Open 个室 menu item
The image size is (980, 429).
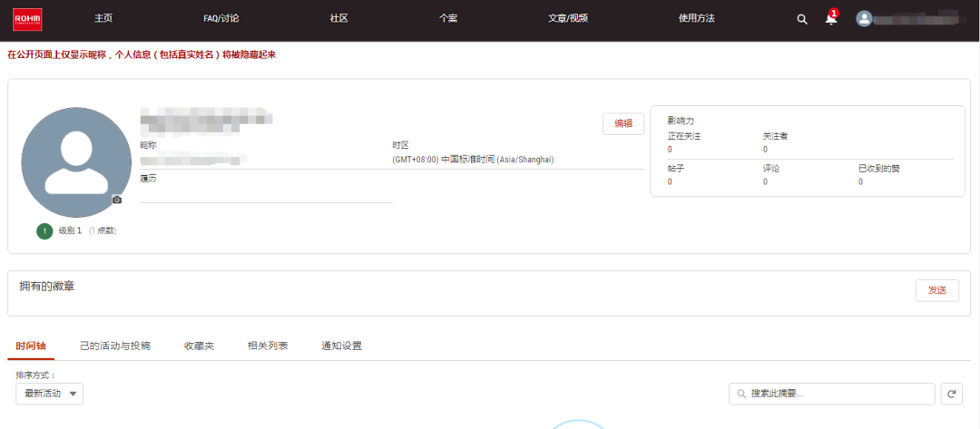coord(448,19)
